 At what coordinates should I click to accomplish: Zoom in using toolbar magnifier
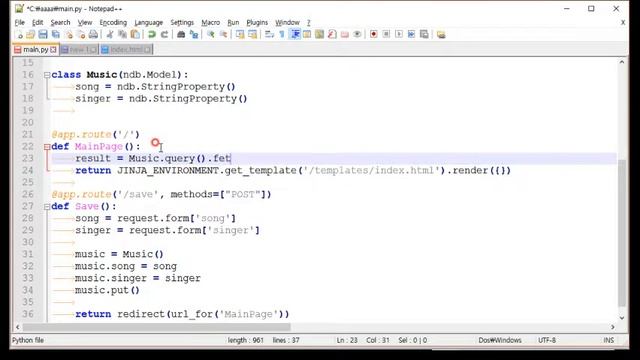[211, 35]
